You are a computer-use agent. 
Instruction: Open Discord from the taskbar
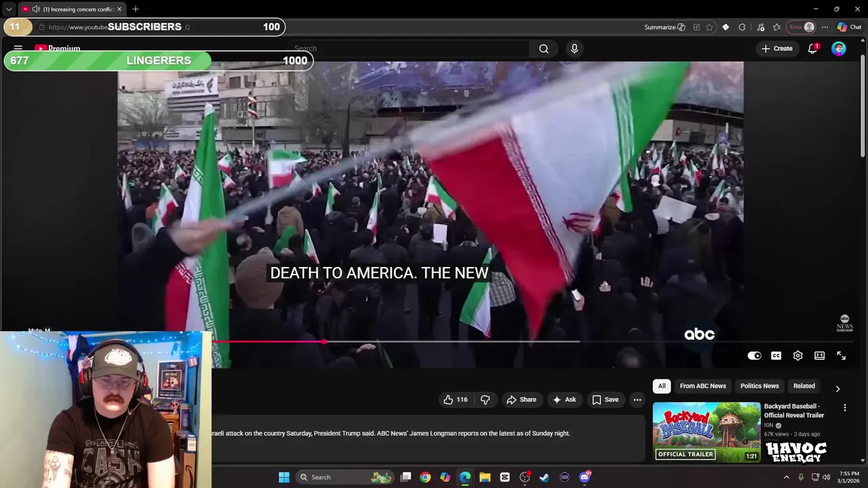point(585,477)
